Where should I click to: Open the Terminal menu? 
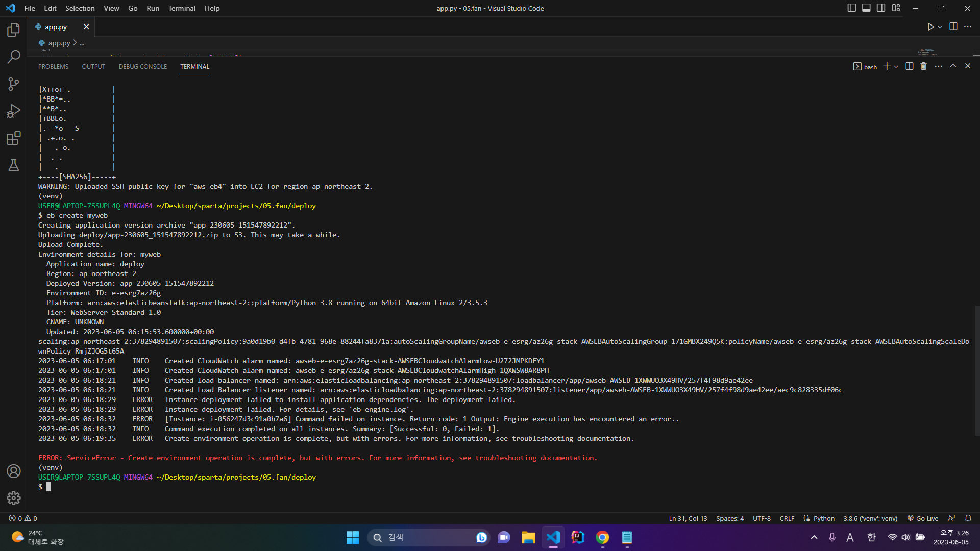(x=182, y=8)
